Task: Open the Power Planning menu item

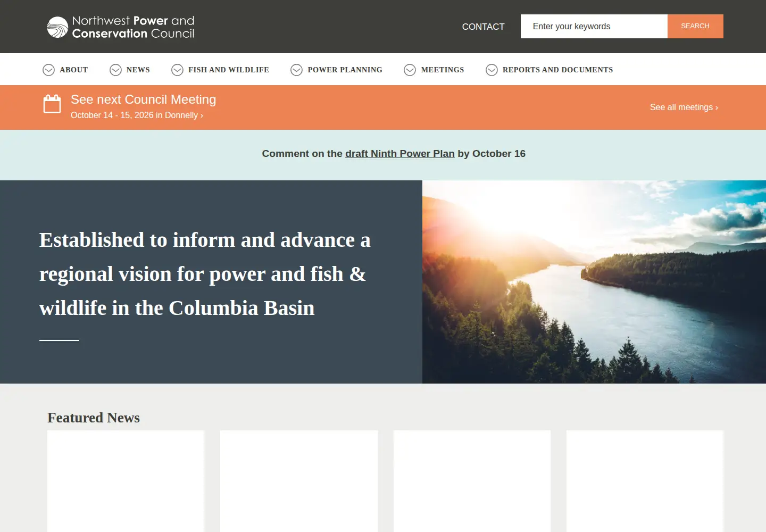Action: pyautogui.click(x=345, y=70)
